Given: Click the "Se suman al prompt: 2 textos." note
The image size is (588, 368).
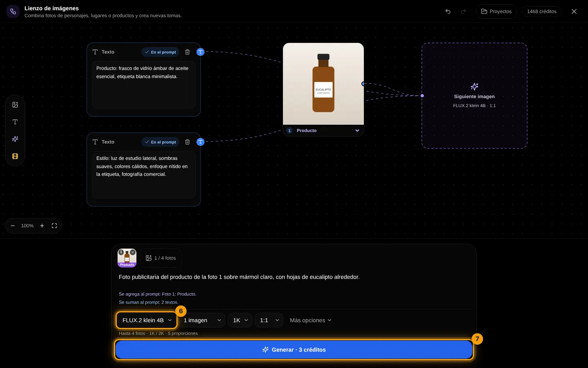Looking at the screenshot, I should tap(149, 302).
